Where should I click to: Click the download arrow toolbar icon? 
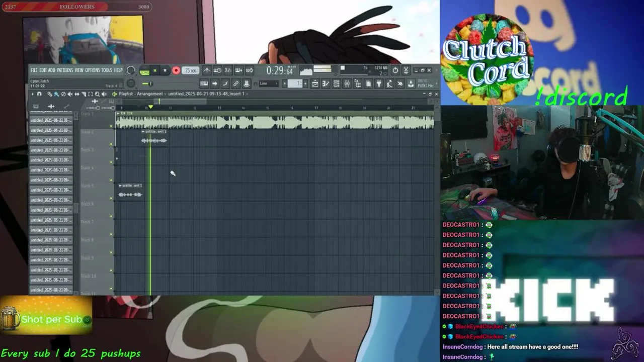(411, 83)
